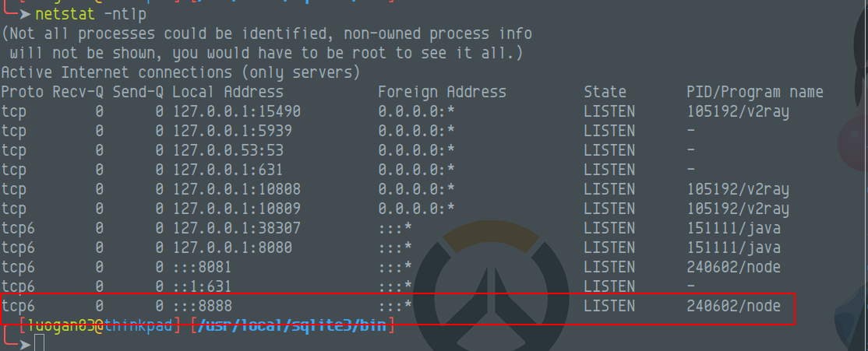Select local address :::8888
The image size is (868, 351).
point(202,306)
